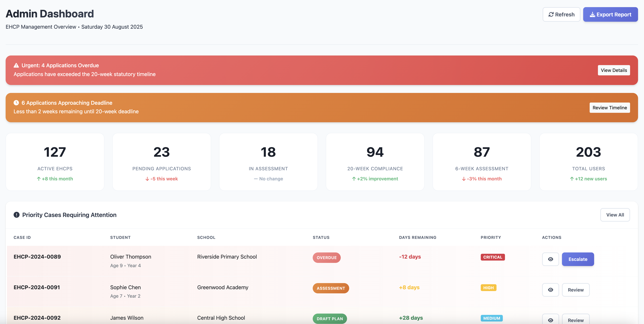Escalate Oliver Thompson's case
Image resolution: width=644 pixels, height=324 pixels.
pos(578,259)
